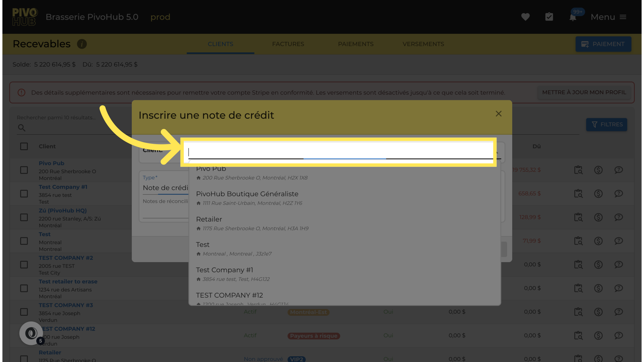
Task: Click the highlighted client search input field
Action: (x=339, y=152)
